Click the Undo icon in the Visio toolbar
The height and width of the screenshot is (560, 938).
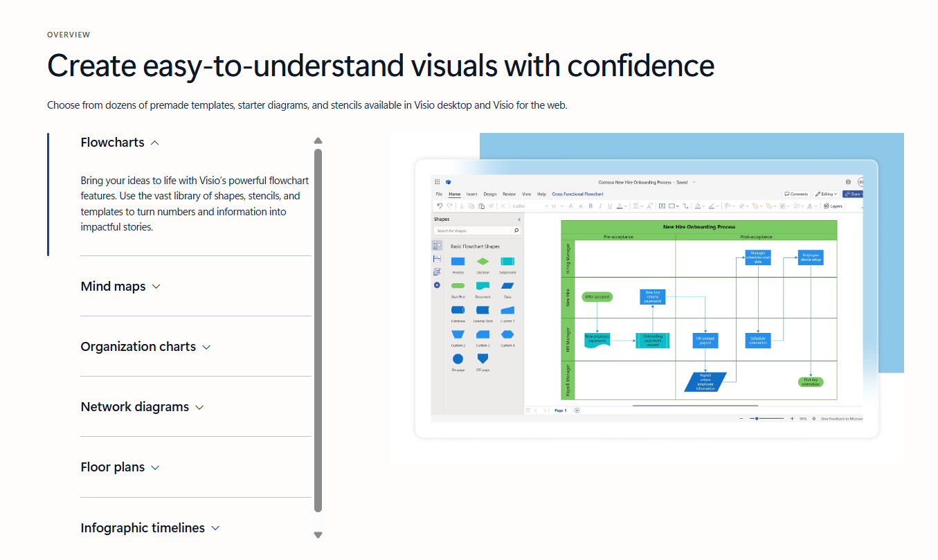pos(440,206)
